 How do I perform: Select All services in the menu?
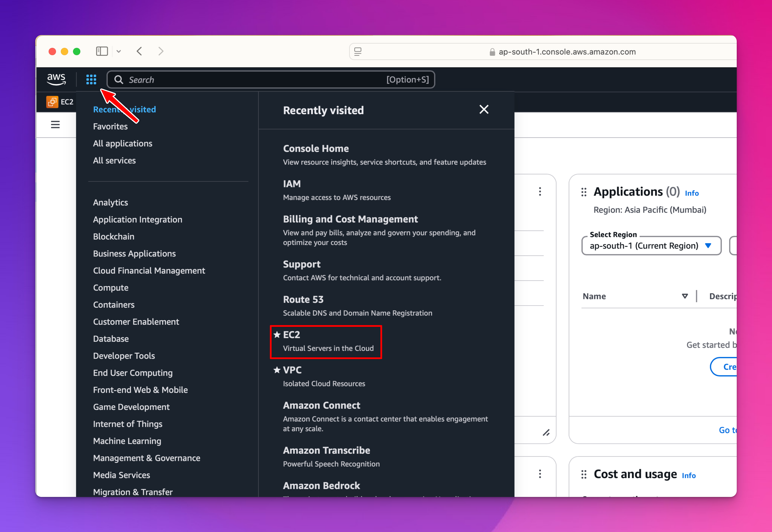click(x=114, y=160)
